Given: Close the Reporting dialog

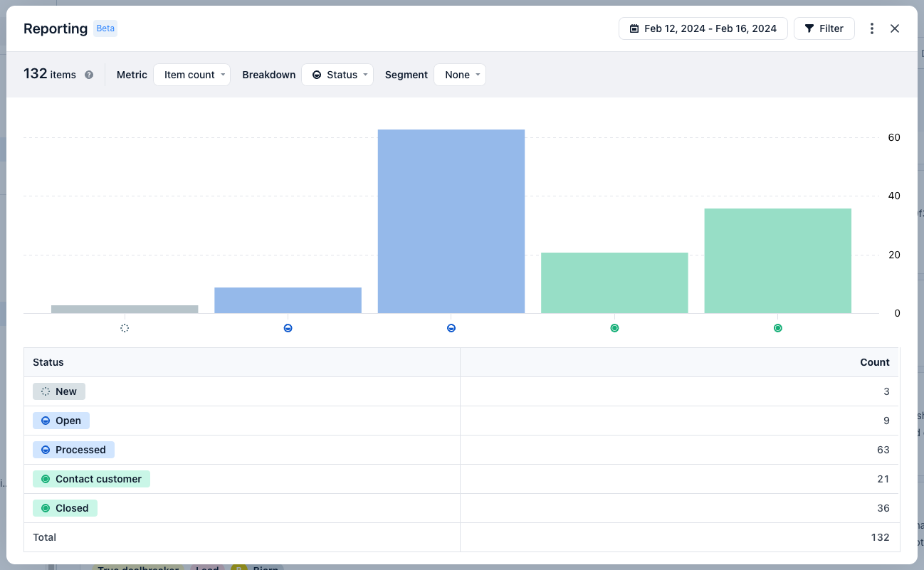Looking at the screenshot, I should (895, 28).
